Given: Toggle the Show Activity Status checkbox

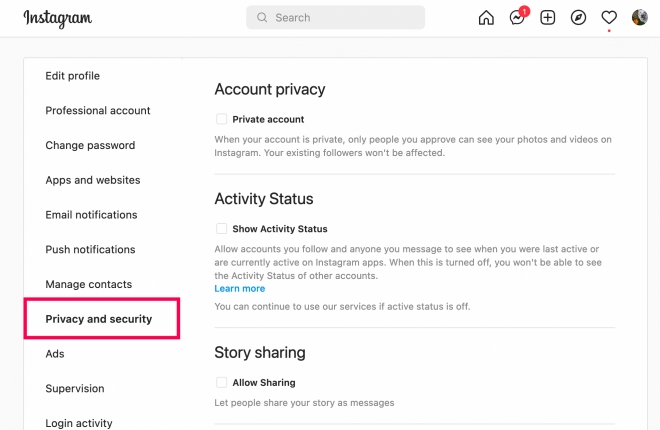Looking at the screenshot, I should coord(221,228).
